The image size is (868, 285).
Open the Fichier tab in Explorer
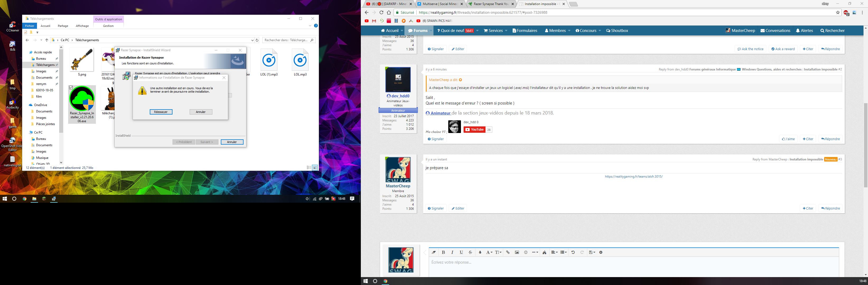(30, 26)
